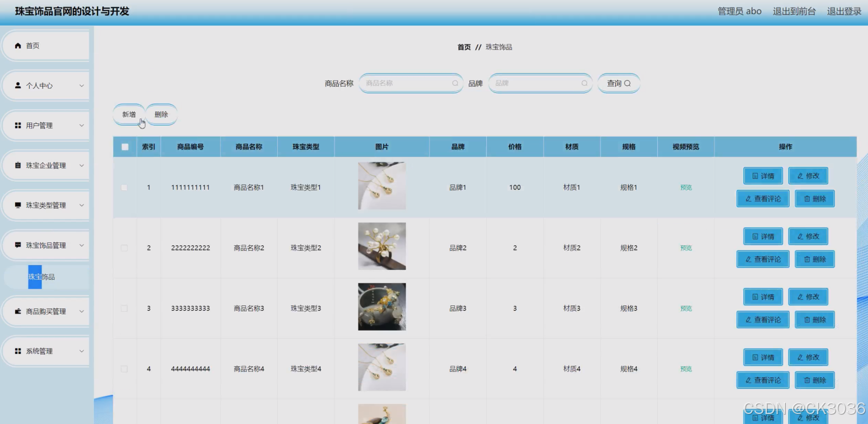The image size is (868, 424).
Task: Click the search icon in 品牌 field
Action: 584,84
